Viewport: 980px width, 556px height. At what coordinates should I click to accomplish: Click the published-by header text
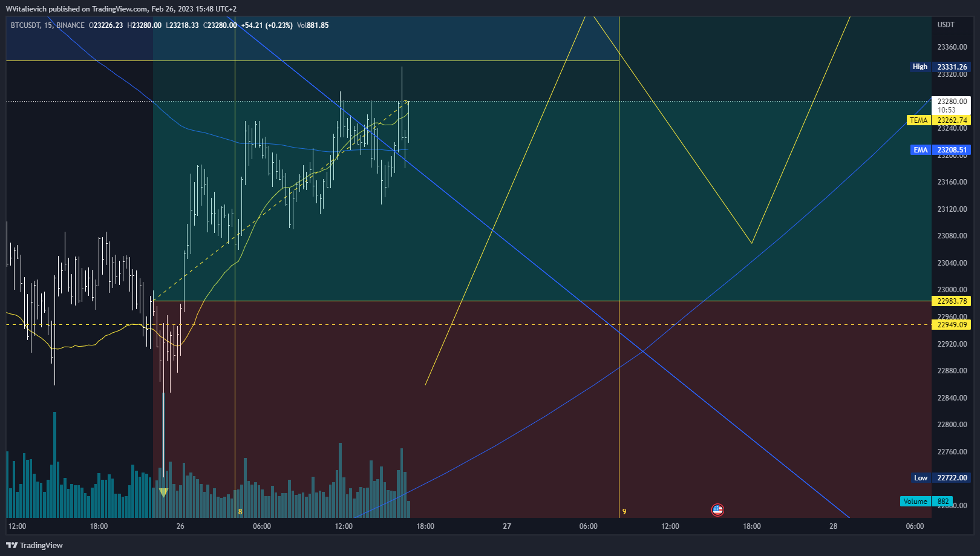point(121,9)
